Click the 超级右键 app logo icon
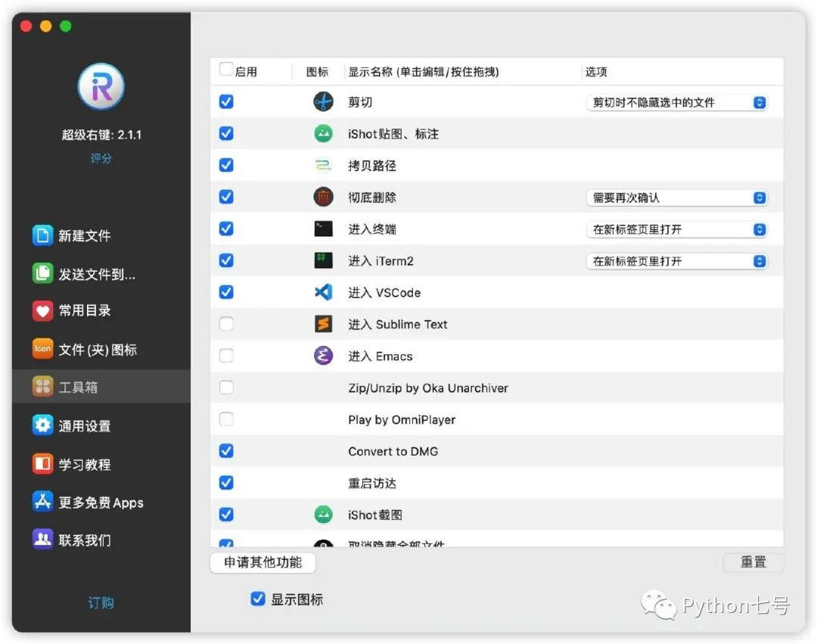The width and height of the screenshot is (817, 644). (101, 86)
